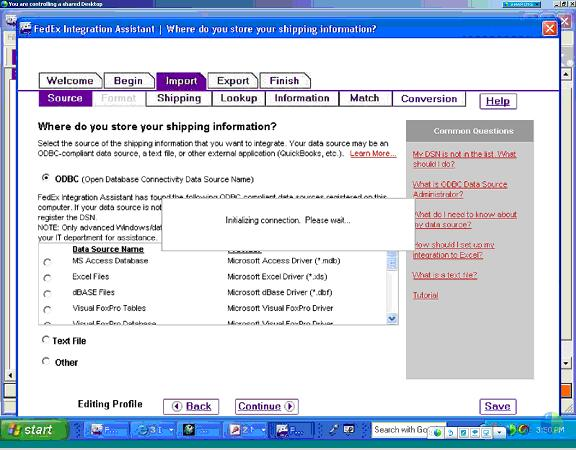This screenshot has height=450, width=576.
Task: Open the Learn More link
Action: [373, 154]
